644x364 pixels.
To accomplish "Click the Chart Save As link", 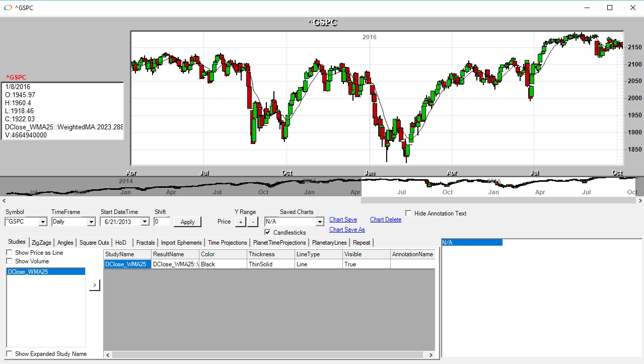I will point(347,230).
